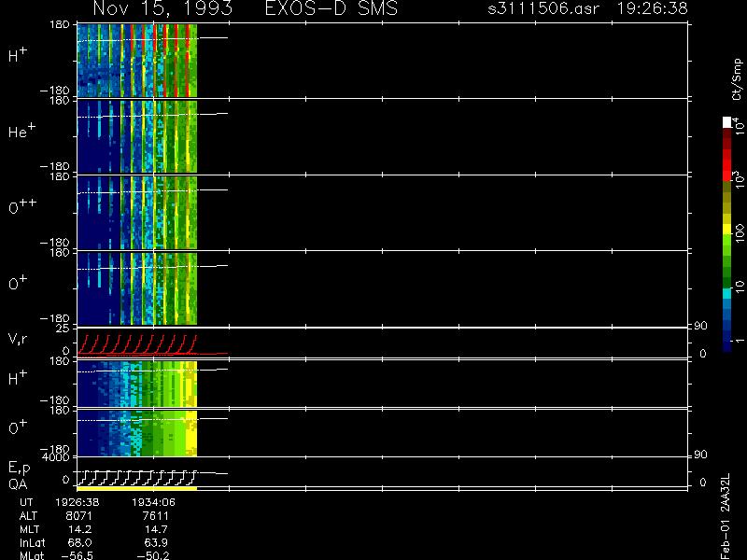Image resolution: width=747 pixels, height=560 pixels.
Task: Click the ALT row label
Action: point(28,516)
